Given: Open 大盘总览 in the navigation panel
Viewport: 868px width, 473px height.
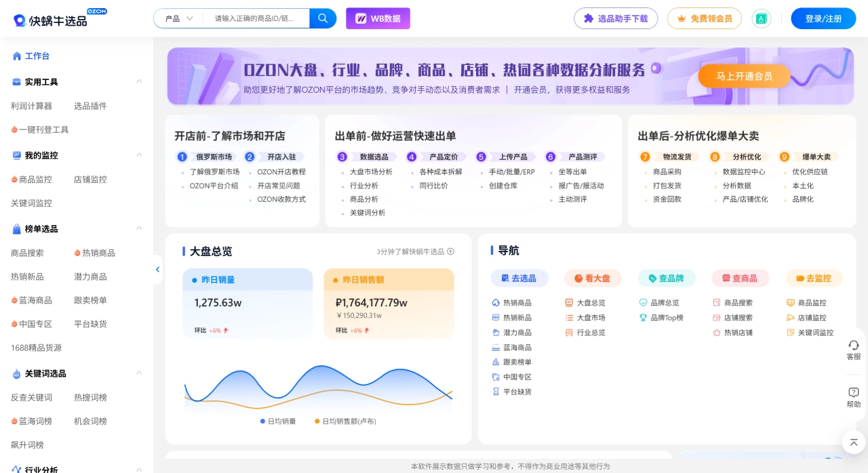Looking at the screenshot, I should (x=585, y=303).
